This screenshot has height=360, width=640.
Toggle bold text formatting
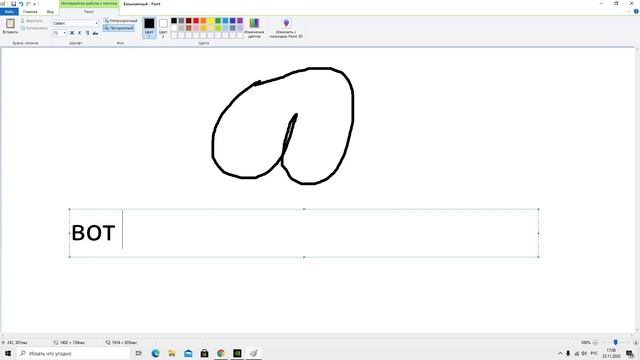click(x=72, y=33)
